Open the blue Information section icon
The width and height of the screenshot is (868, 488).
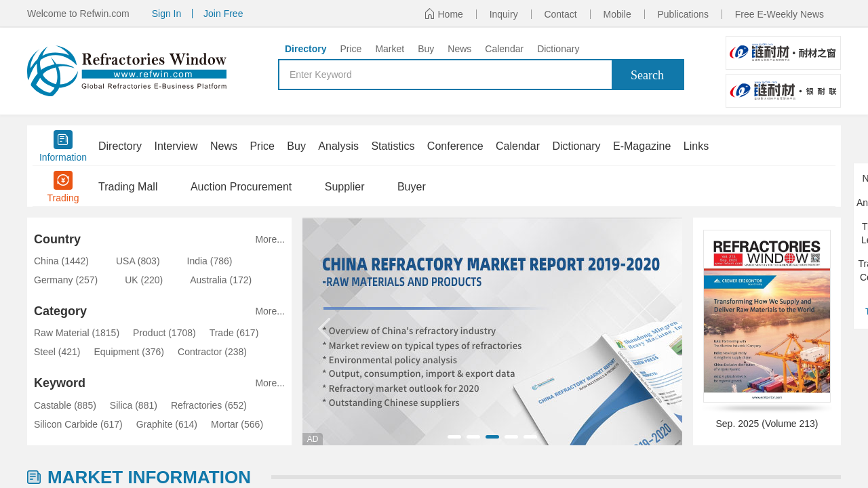(x=63, y=140)
